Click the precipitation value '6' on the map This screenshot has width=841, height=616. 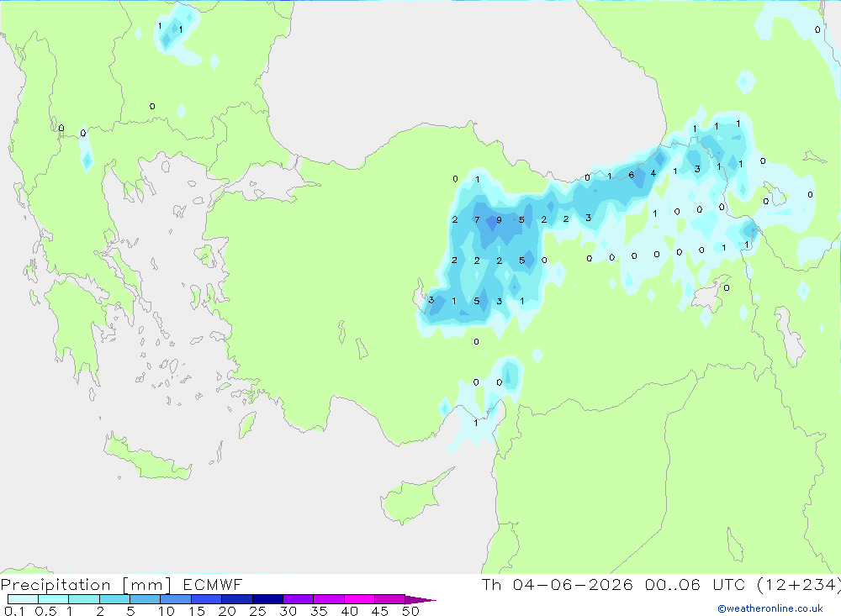point(632,175)
